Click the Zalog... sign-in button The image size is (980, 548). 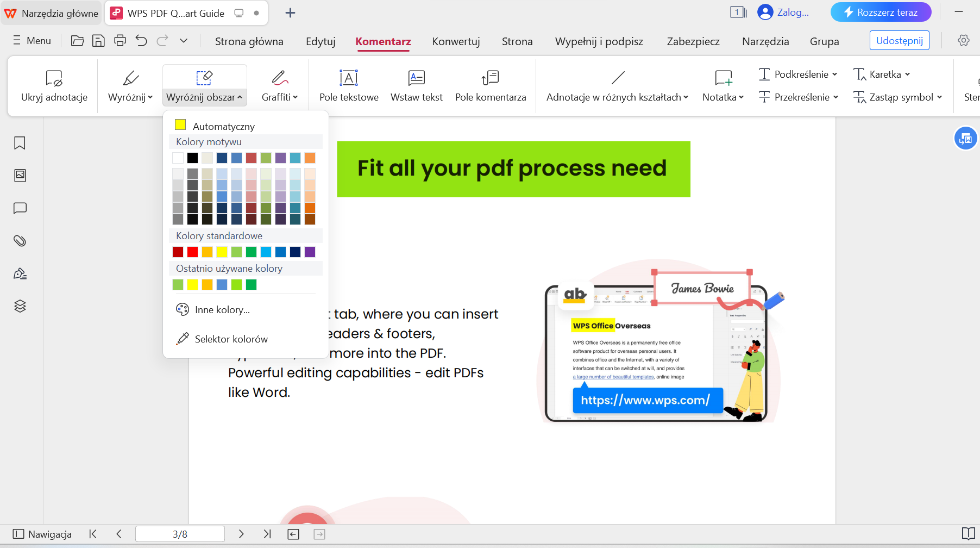click(783, 13)
